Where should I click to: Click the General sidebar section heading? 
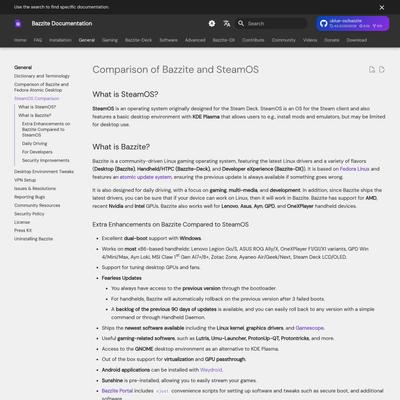coord(23,67)
